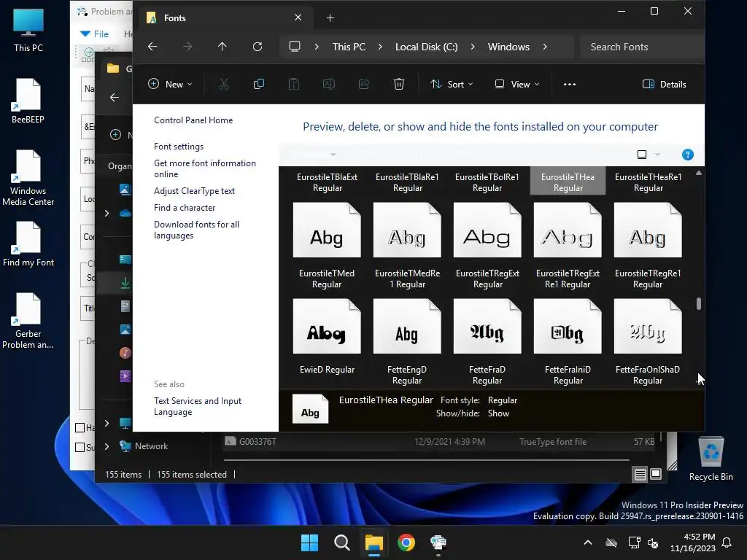747x560 pixels.
Task: Expand Network tree node in rear Explorer
Action: tap(107, 446)
